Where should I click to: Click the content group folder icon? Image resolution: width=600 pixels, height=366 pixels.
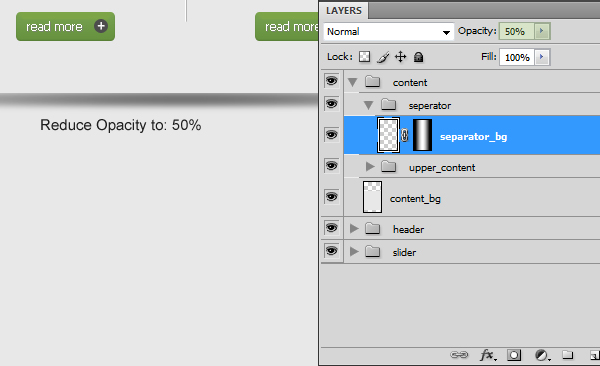[372, 82]
